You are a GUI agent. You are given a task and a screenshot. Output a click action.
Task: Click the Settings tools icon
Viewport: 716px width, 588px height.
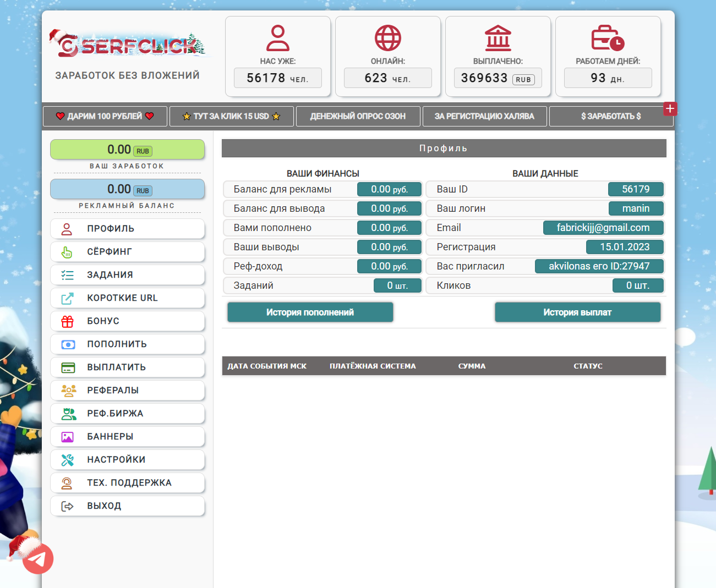[67, 460]
